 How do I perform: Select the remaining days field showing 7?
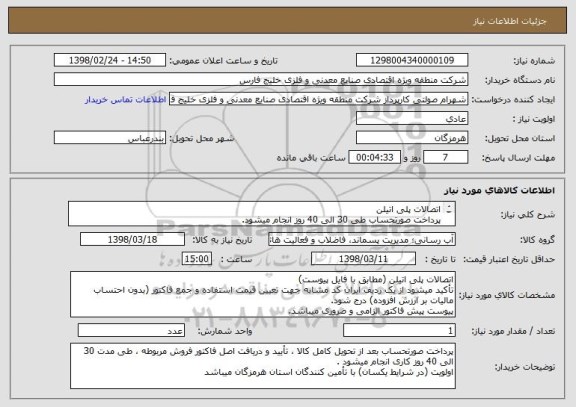[446, 158]
